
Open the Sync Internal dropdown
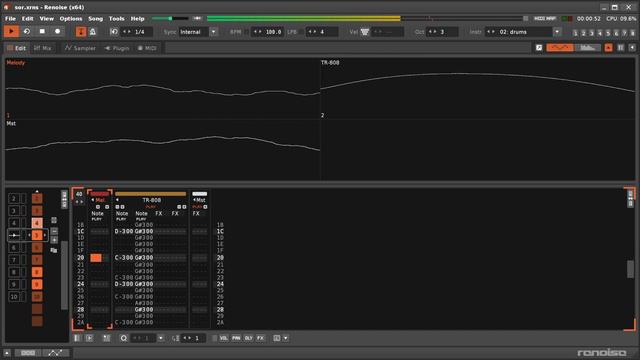(213, 32)
